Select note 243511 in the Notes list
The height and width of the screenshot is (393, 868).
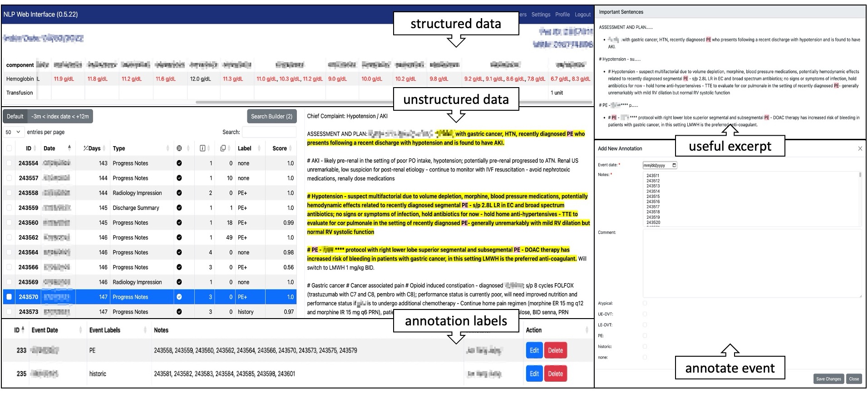click(x=653, y=176)
